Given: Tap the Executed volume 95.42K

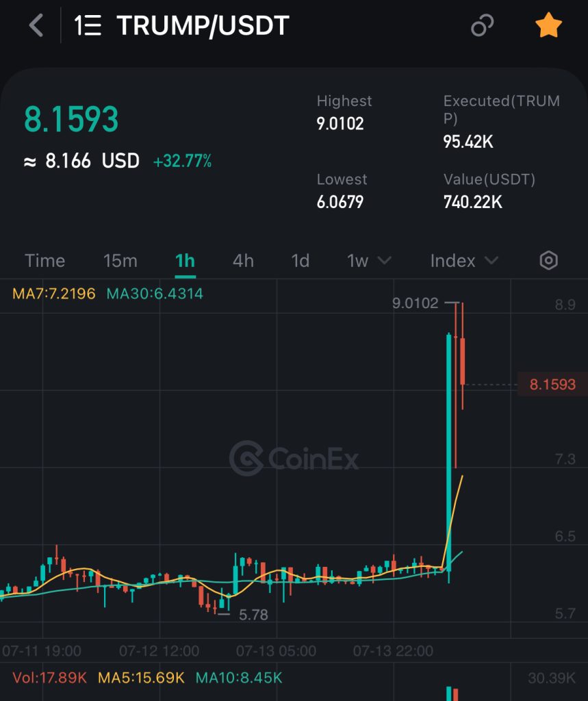Looking at the screenshot, I should click(x=468, y=142).
